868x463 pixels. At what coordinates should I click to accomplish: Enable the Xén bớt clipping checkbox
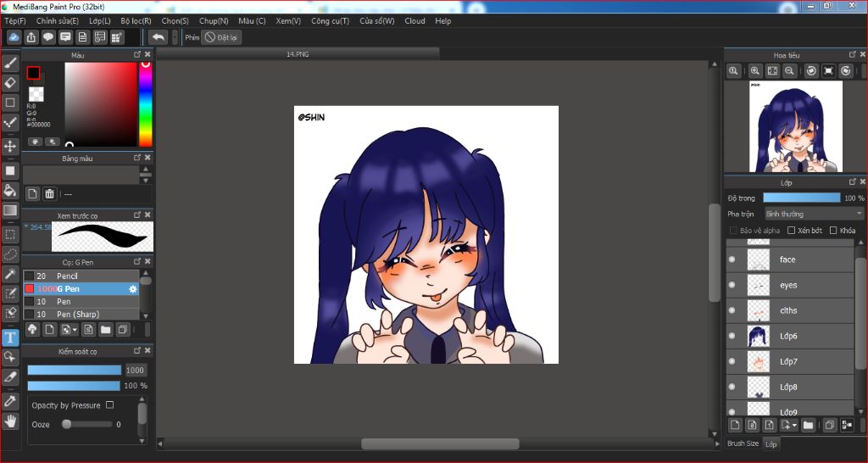[792, 231]
